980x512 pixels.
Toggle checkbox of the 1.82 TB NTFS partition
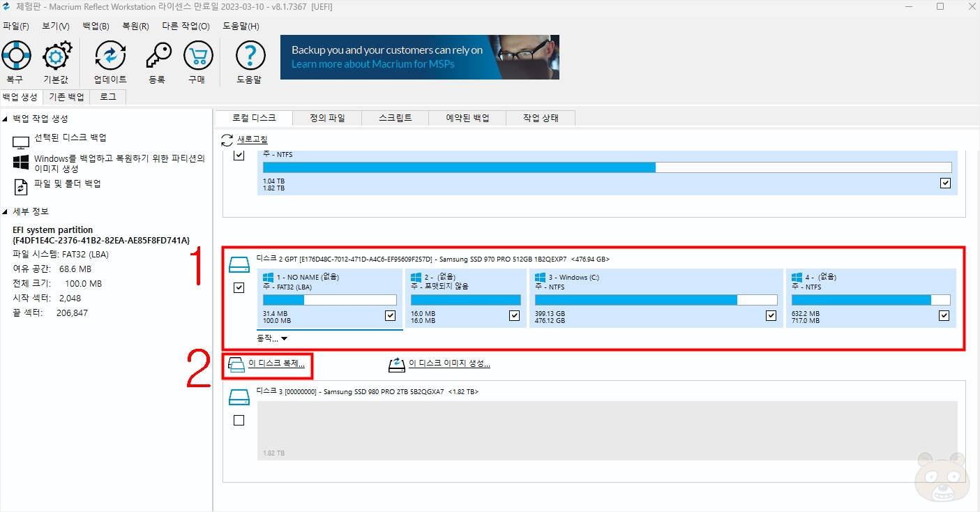tap(946, 183)
